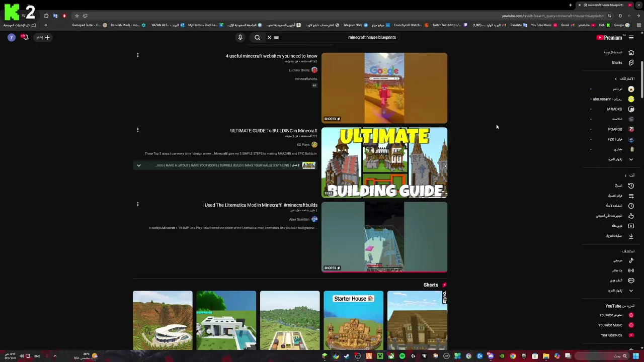Play the ULTIMATE BUILDING GUIDE thumbnail

pyautogui.click(x=384, y=162)
